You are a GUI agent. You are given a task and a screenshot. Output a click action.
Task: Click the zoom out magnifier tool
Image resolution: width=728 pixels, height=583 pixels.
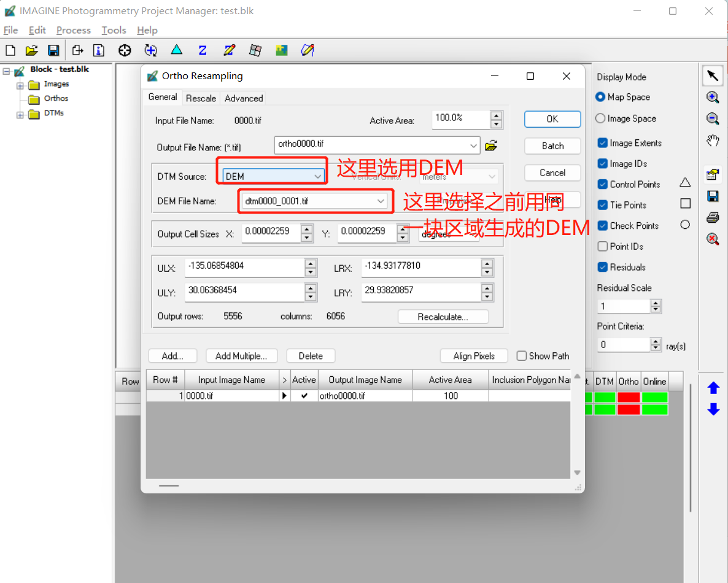click(713, 118)
